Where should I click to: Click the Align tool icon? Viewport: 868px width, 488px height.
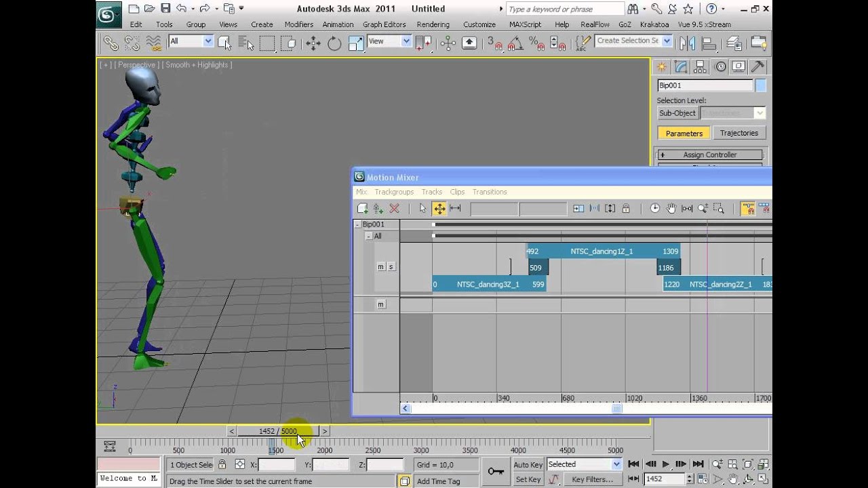(x=709, y=43)
